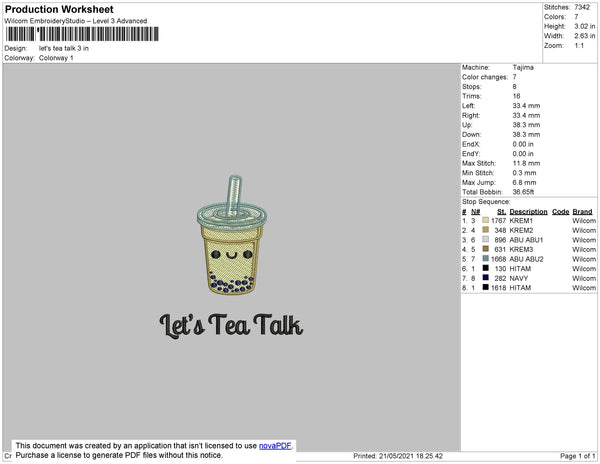
Task: Click the 'ABU ABU1' description text
Action: 526,240
